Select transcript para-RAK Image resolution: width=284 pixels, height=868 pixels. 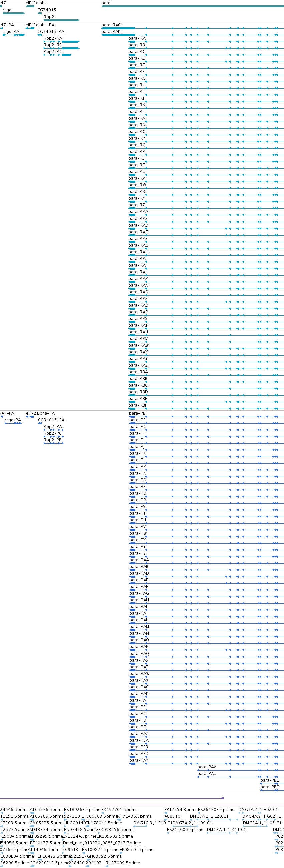click(111, 32)
